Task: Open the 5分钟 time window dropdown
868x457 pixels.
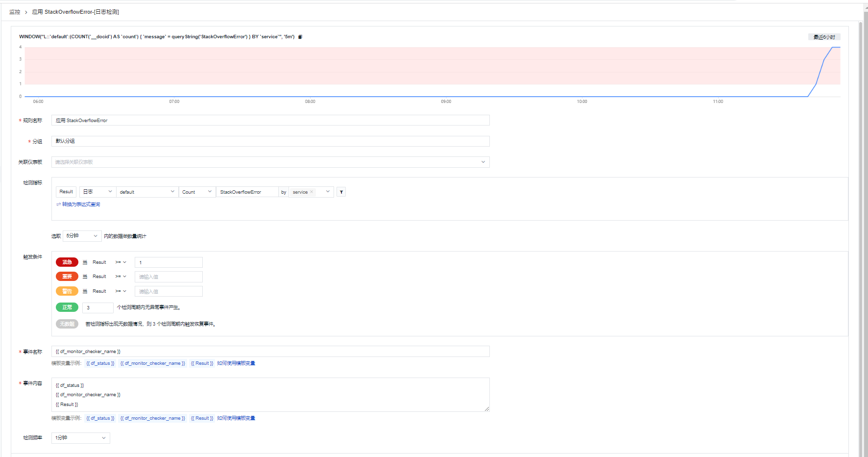Action: click(x=82, y=236)
